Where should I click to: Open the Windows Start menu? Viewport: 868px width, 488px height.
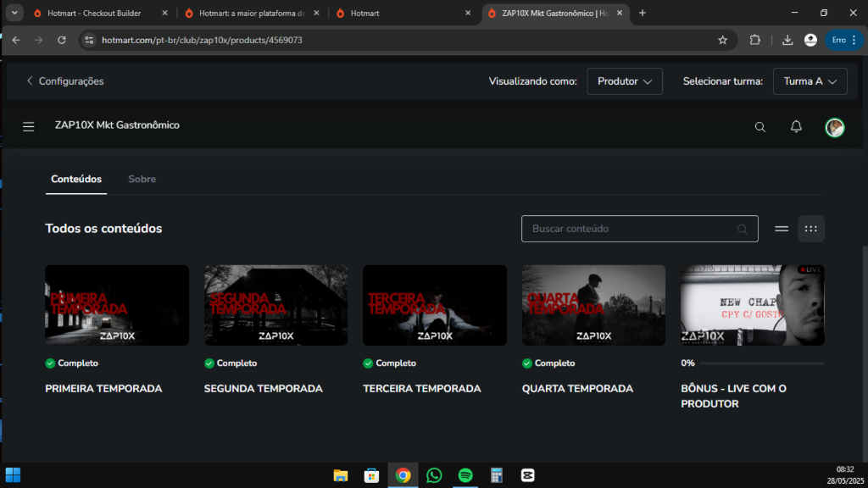14,475
